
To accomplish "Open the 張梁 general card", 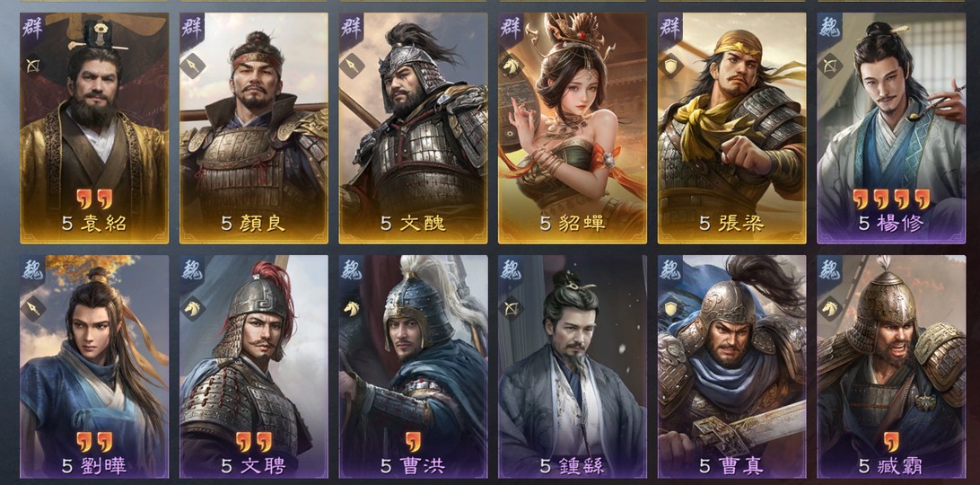I will 732,128.
